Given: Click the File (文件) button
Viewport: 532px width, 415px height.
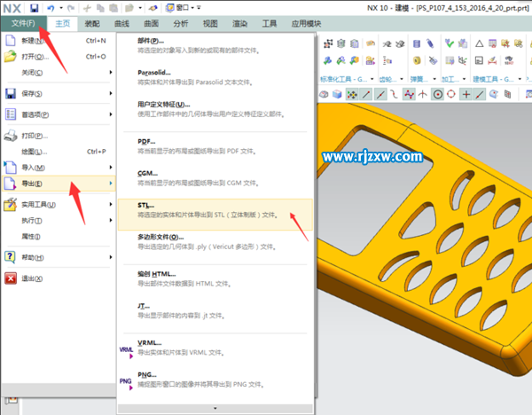Looking at the screenshot, I should (x=23, y=23).
